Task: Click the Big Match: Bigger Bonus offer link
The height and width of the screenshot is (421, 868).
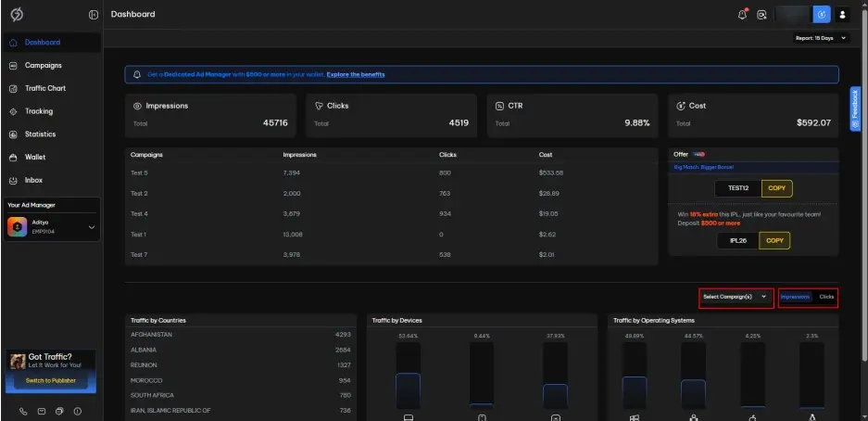Action: pyautogui.click(x=704, y=167)
